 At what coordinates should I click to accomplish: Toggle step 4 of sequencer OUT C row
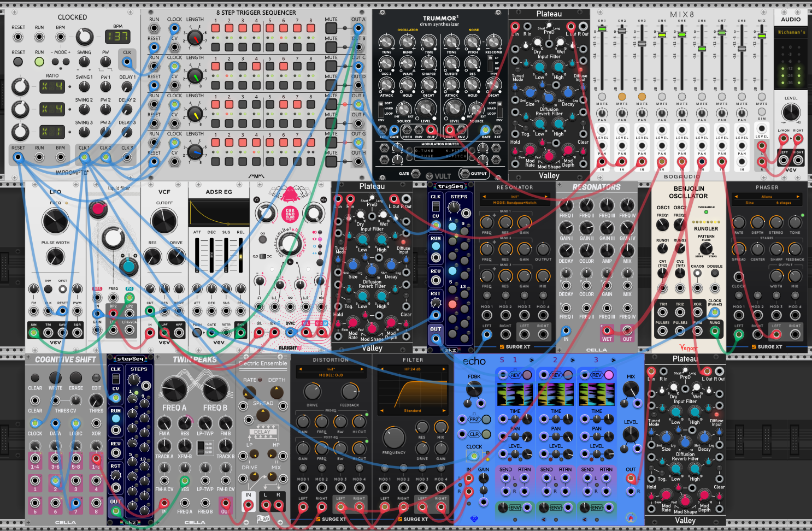256,66
